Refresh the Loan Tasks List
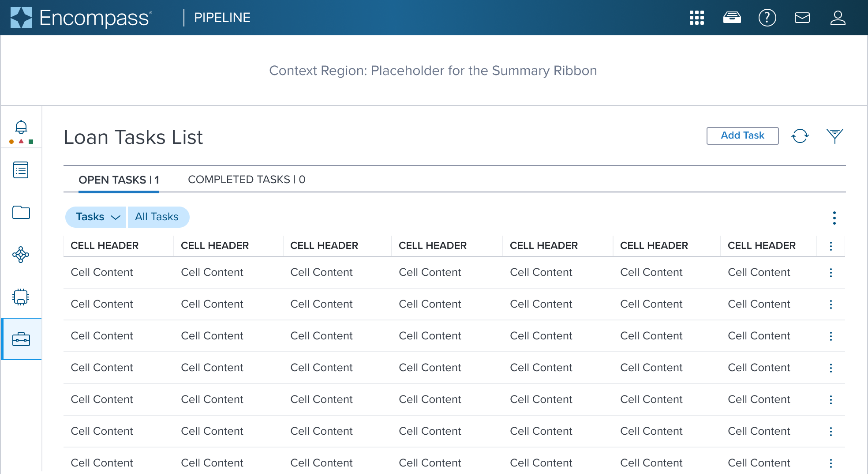868x474 pixels. click(800, 136)
